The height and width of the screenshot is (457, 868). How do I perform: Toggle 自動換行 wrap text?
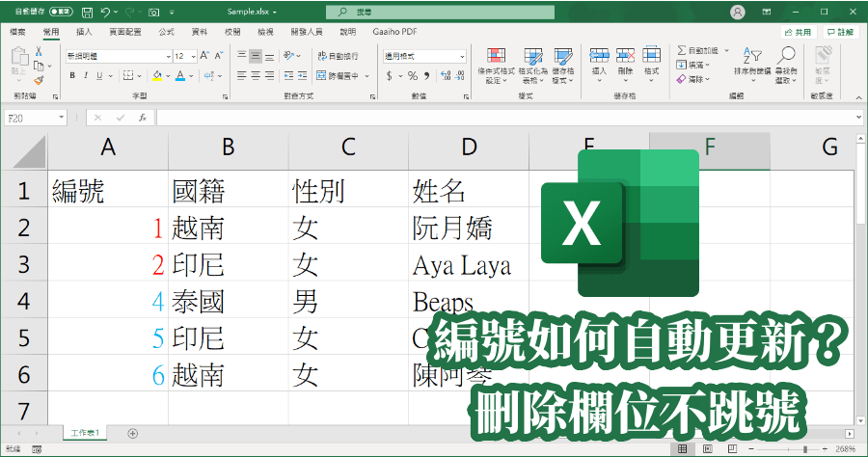[x=339, y=56]
